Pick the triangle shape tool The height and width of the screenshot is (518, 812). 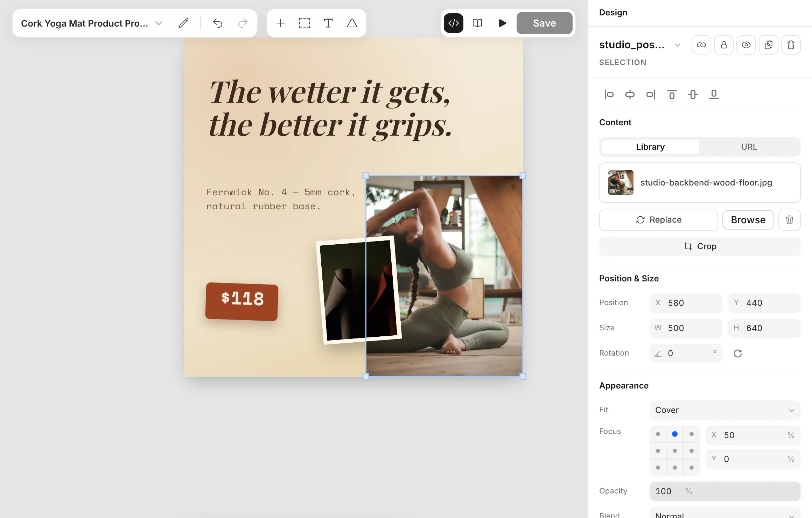[352, 23]
